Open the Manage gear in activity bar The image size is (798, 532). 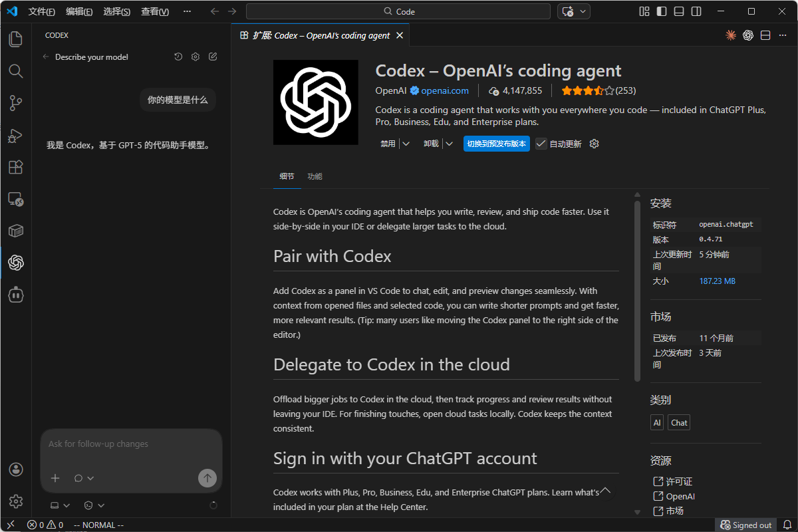tap(16, 501)
